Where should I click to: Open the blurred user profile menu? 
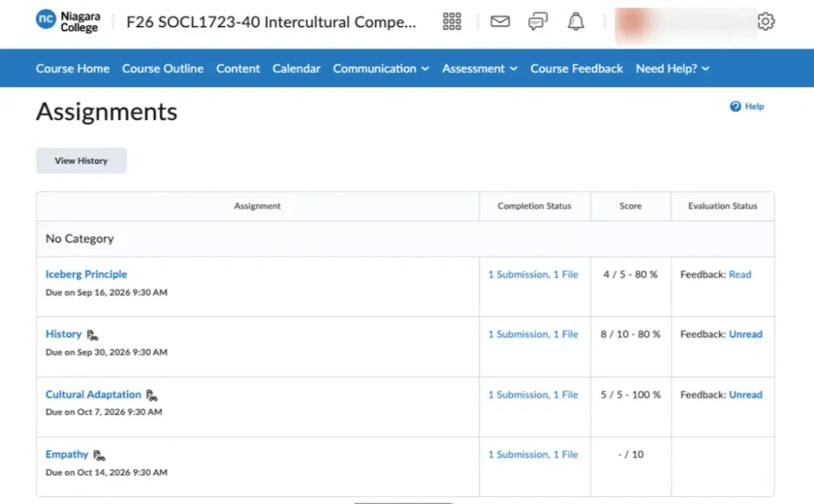pyautogui.click(x=685, y=24)
